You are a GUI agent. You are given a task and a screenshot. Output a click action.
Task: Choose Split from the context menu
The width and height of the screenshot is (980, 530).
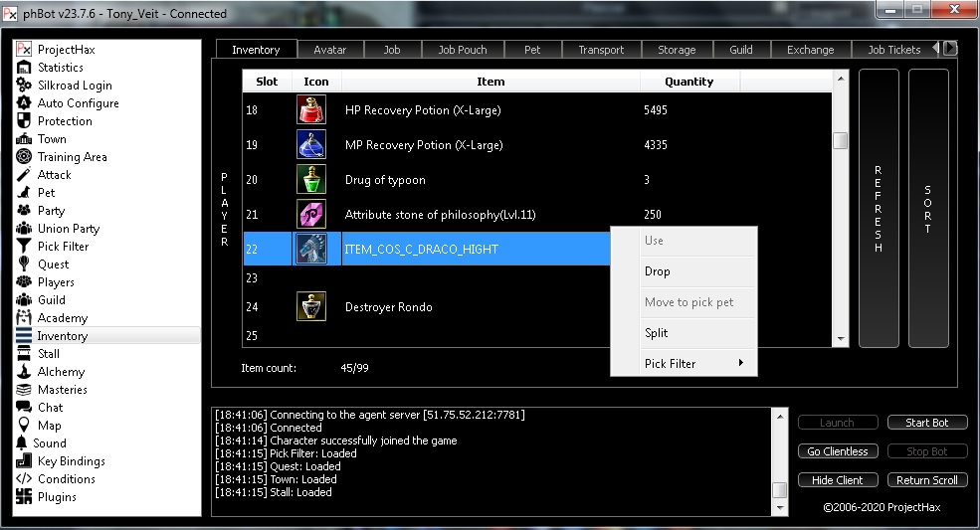(657, 333)
